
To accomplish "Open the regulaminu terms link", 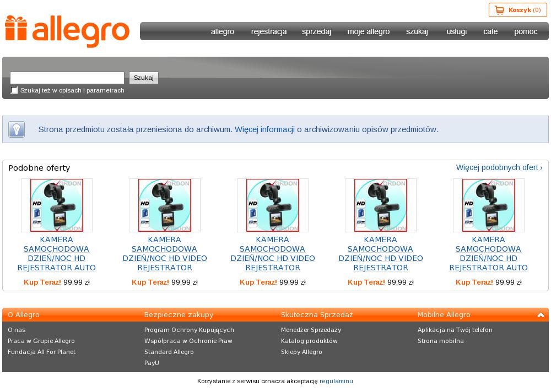I will tap(336, 381).
